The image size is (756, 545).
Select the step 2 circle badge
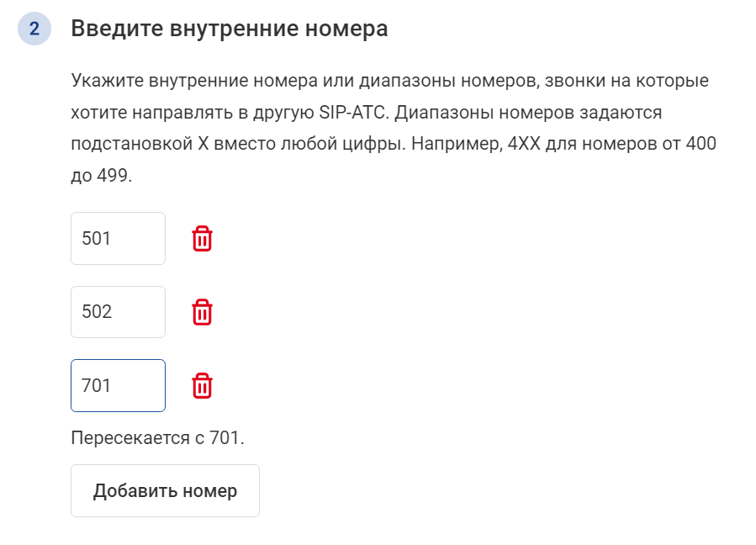pyautogui.click(x=34, y=29)
